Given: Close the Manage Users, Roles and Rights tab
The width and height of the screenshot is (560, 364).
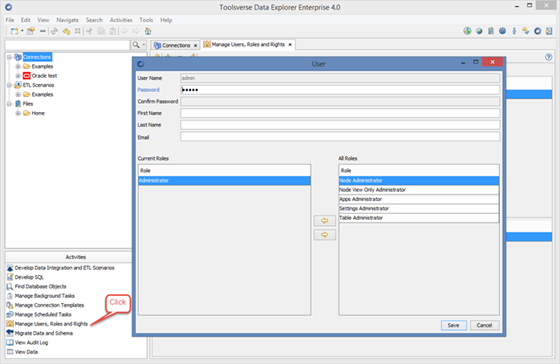Looking at the screenshot, I should (290, 45).
